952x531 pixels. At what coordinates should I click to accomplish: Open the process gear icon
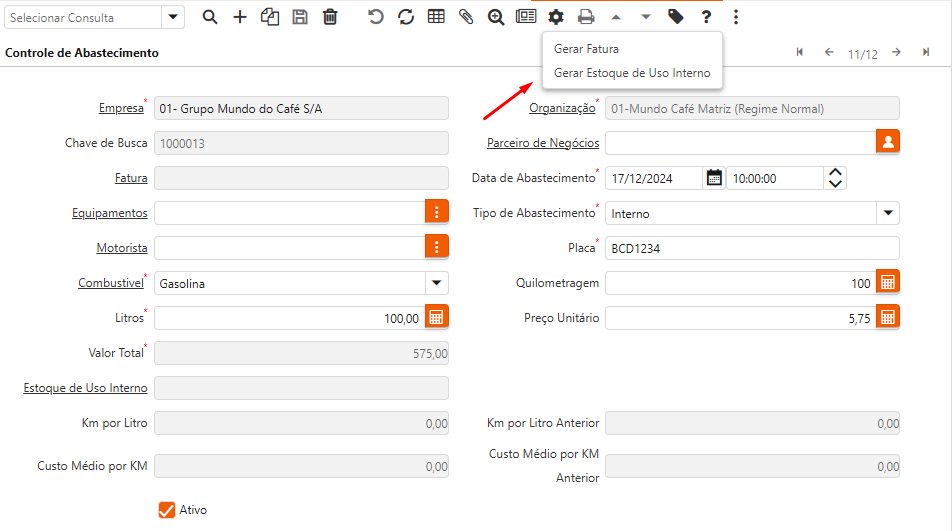coord(556,17)
